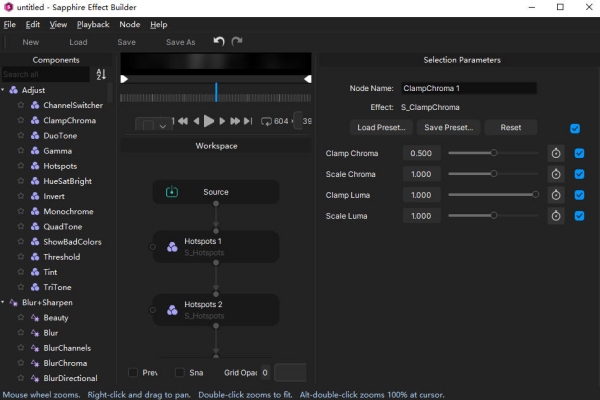Click the redo arrow icon
The image size is (600, 400).
coord(237,42)
